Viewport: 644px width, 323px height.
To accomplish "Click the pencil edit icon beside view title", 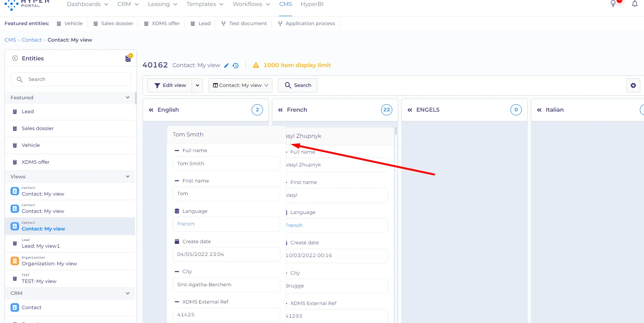I will coord(226,66).
